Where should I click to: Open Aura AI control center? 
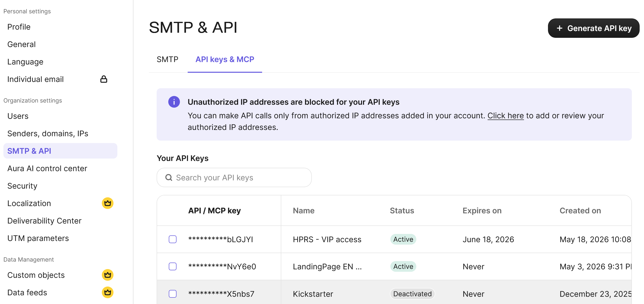click(x=47, y=168)
